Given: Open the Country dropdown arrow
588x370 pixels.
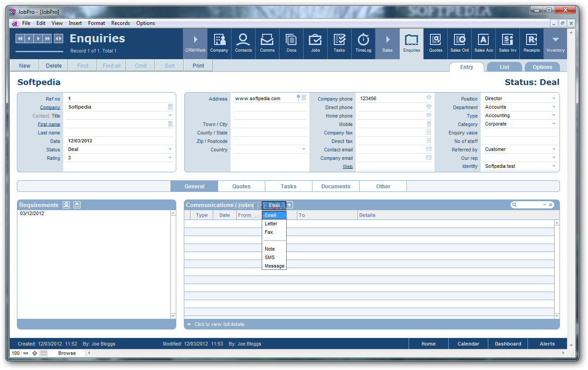Looking at the screenshot, I should pyautogui.click(x=304, y=149).
